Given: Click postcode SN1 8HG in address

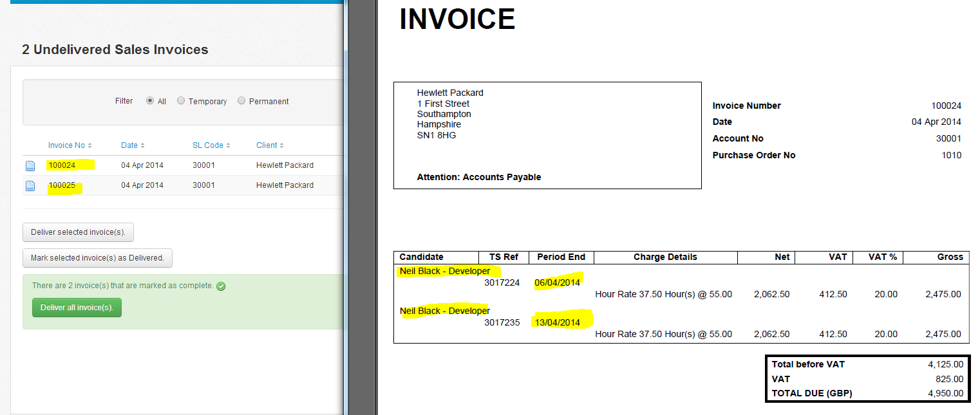Looking at the screenshot, I should [437, 135].
